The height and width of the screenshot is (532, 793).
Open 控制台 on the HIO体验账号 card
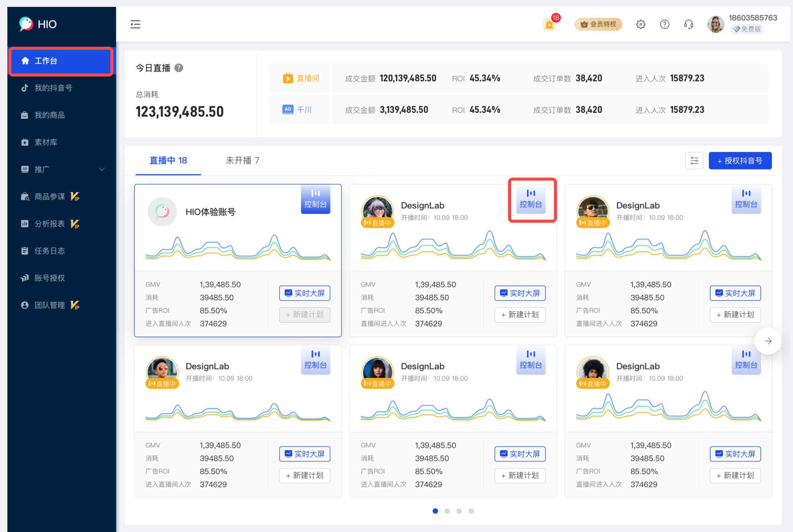tap(315, 199)
